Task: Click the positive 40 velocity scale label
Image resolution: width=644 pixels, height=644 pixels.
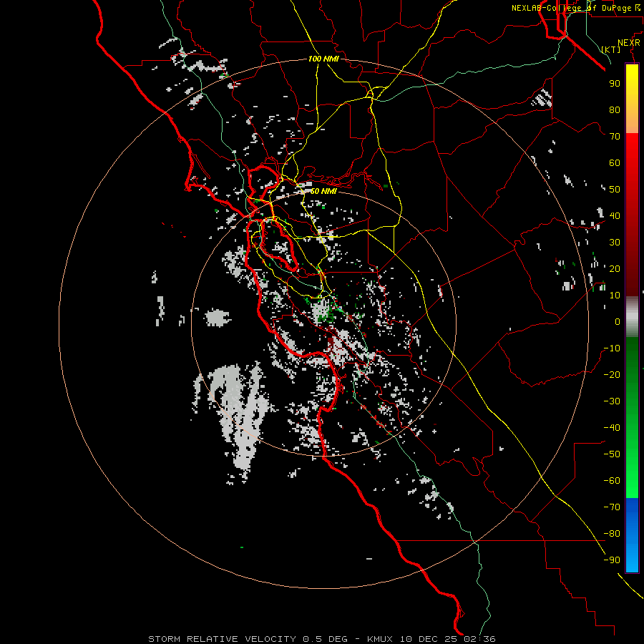Action: [x=615, y=215]
